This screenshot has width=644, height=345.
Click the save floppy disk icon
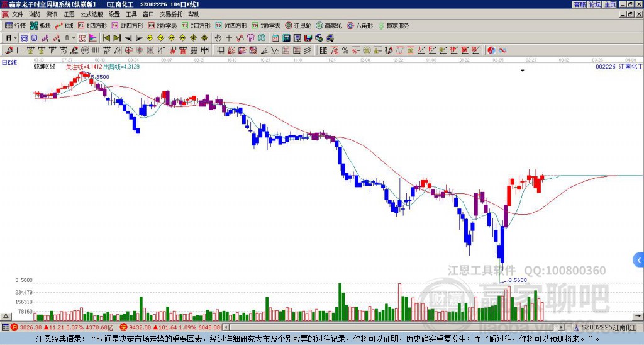308,38
